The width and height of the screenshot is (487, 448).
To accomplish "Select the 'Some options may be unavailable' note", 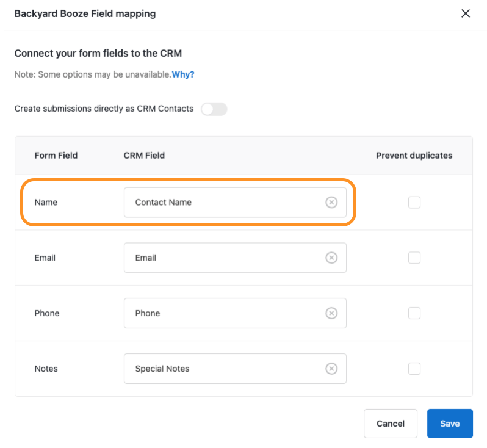I will [93, 74].
